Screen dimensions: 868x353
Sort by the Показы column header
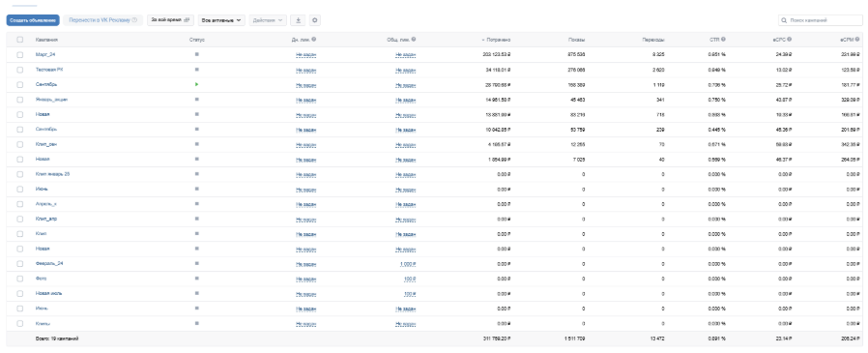pos(577,40)
